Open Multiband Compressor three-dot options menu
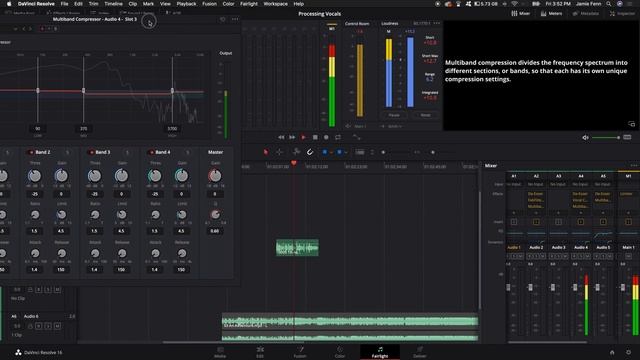 [235, 19]
